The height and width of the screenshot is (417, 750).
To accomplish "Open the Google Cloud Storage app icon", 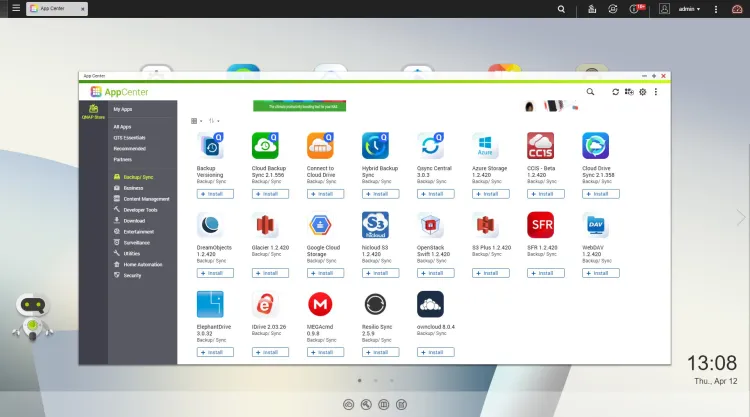I will coord(320,225).
